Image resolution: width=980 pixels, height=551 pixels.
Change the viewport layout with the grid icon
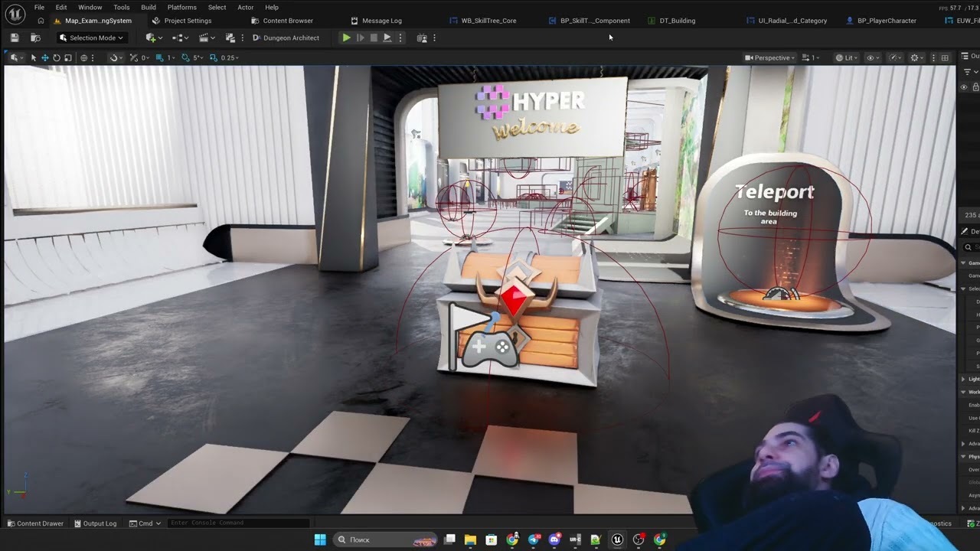[x=945, y=57]
